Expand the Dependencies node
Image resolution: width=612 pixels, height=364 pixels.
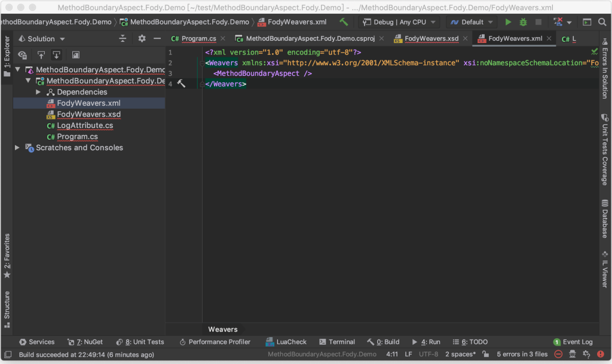(x=38, y=92)
